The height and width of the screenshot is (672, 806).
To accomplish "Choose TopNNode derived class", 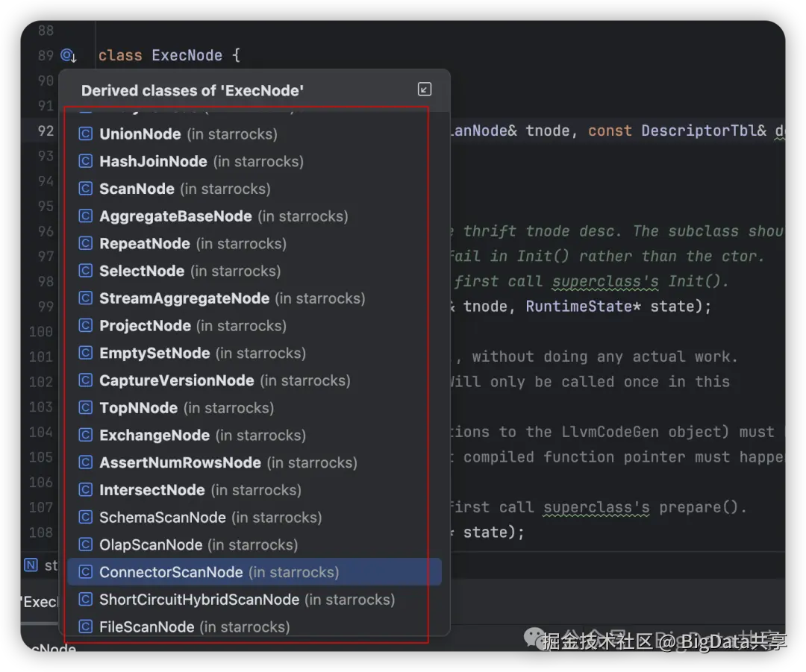I will point(254,408).
